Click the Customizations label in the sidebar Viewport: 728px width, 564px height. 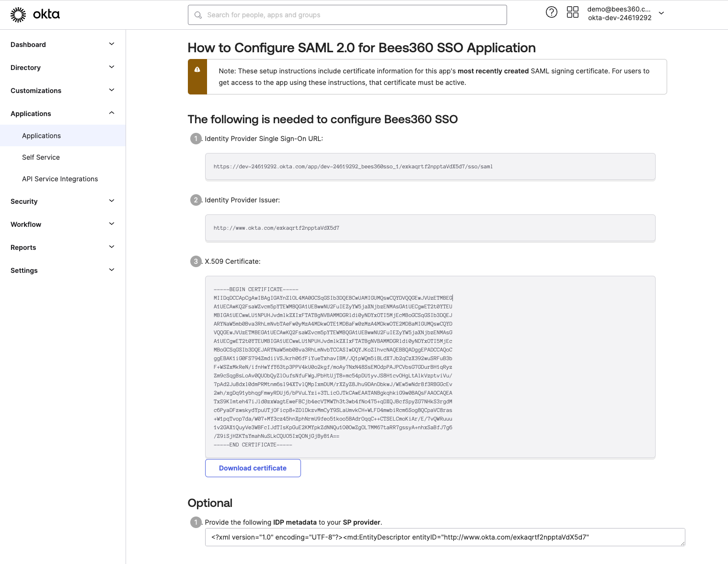coord(36,91)
